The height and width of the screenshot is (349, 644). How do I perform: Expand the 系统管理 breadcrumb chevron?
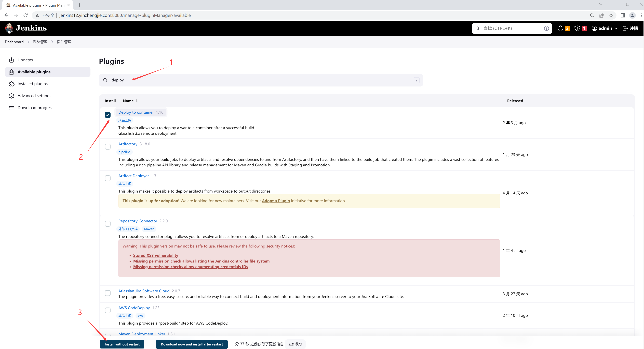[x=52, y=42]
